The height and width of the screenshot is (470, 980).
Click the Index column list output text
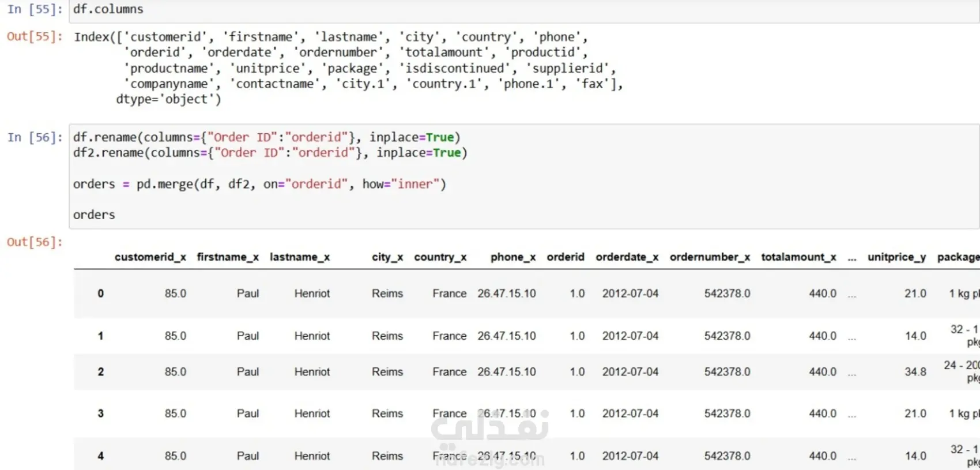pos(346,68)
